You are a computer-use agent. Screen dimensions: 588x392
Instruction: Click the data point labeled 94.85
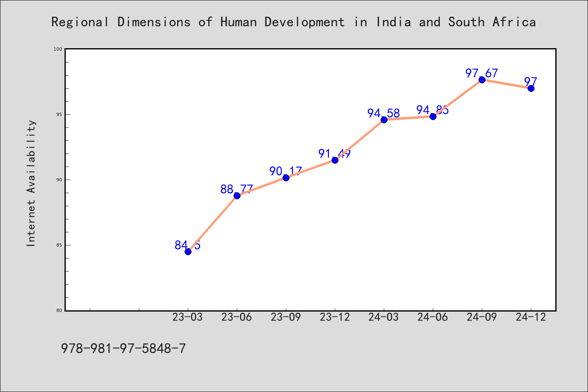point(433,116)
